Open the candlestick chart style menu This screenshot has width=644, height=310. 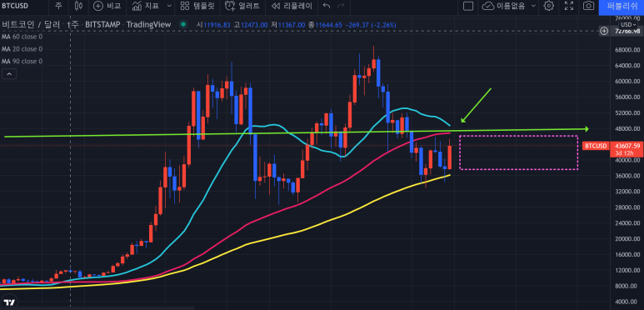[x=78, y=6]
